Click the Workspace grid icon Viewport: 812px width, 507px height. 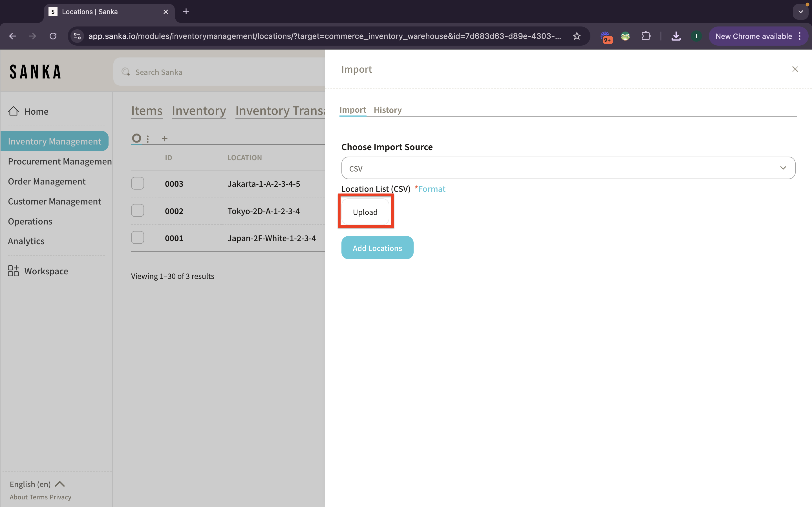[14, 271]
